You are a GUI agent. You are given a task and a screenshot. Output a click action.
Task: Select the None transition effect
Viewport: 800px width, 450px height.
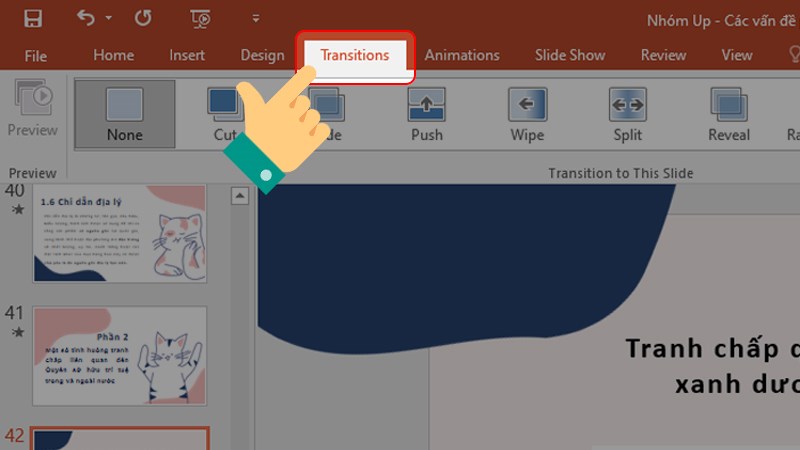124,114
